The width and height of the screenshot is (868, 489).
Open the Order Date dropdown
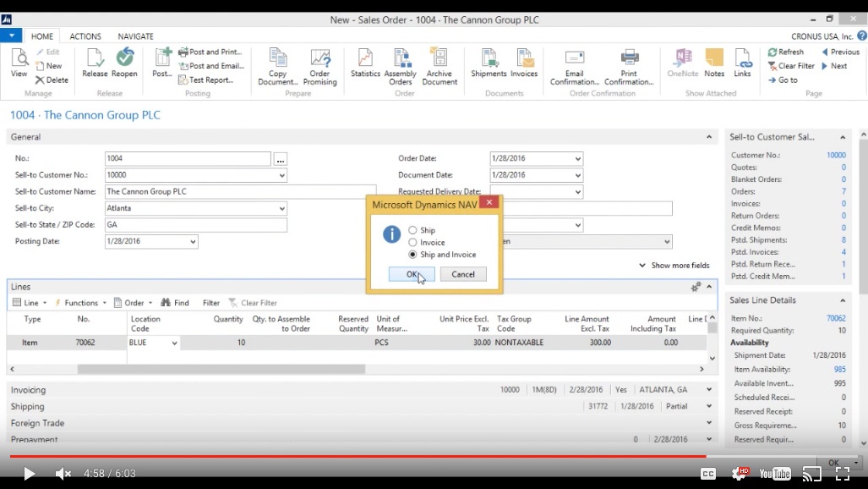coord(577,159)
